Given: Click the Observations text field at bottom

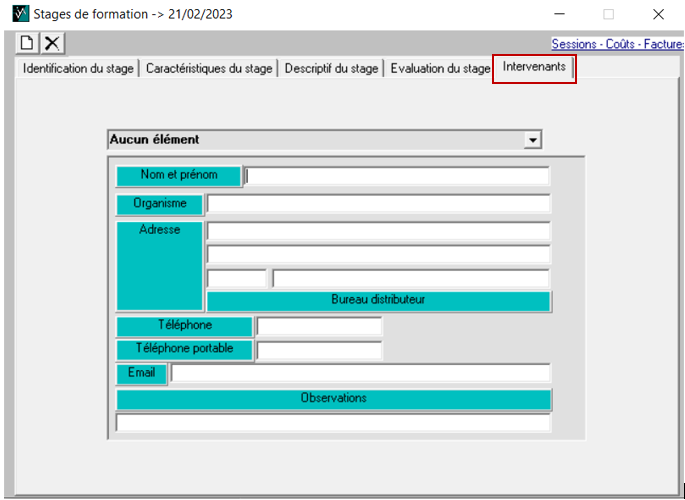Looking at the screenshot, I should (x=333, y=423).
